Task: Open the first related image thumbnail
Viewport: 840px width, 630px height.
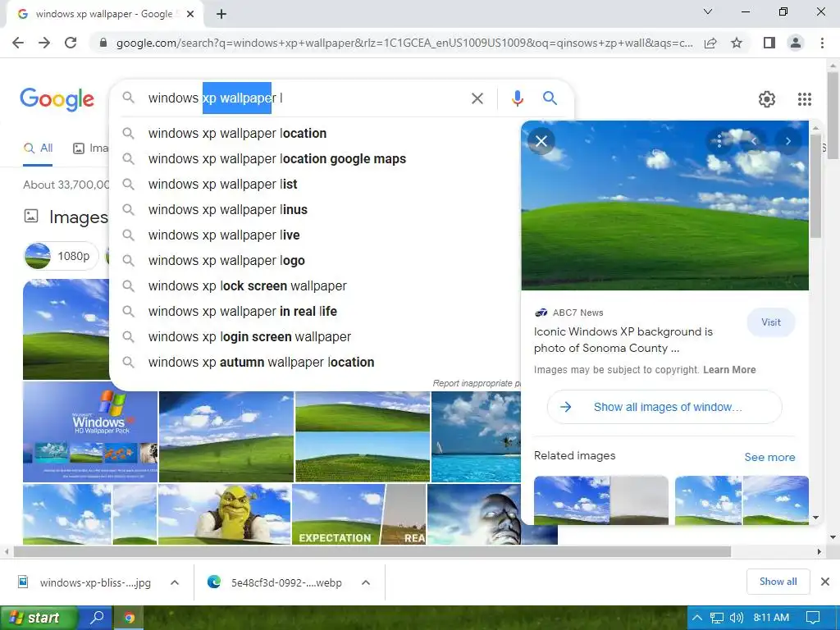Action: click(601, 500)
